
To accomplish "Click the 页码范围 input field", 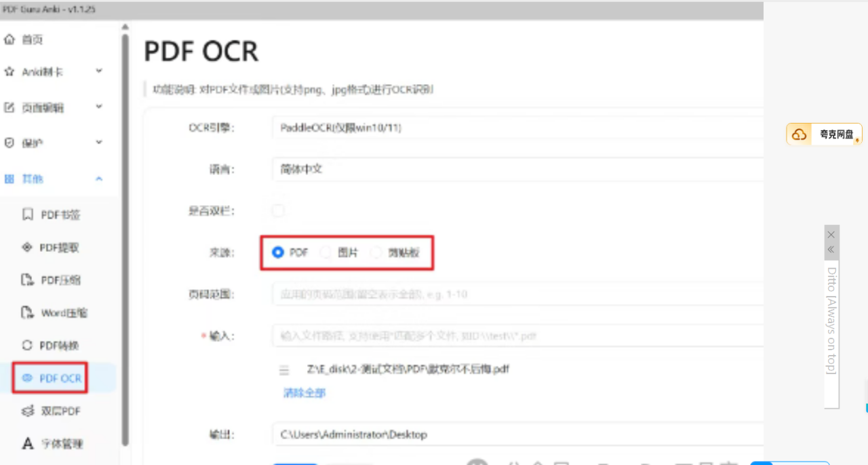I will click(x=515, y=295).
